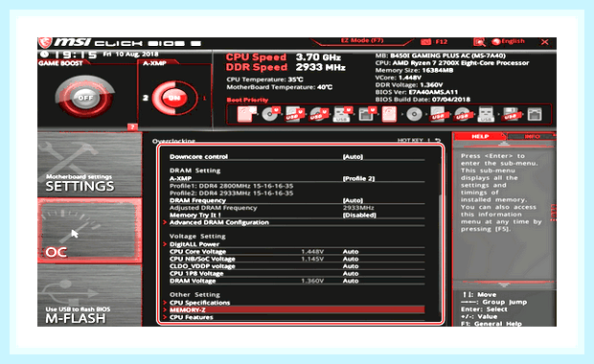Viewport: 594px width, 364px height.
Task: Select the UEFI-badged USB hard disk boot icon
Action: click(294, 114)
